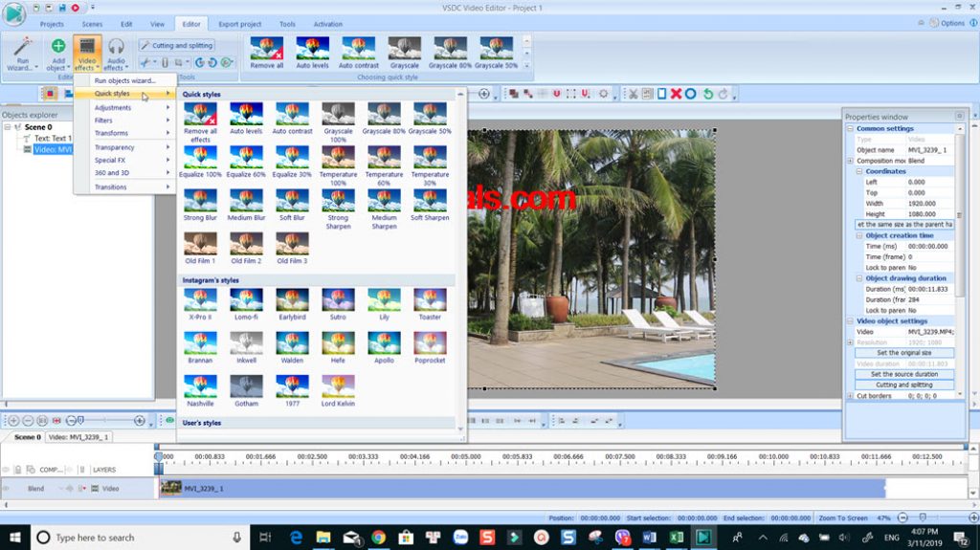Click Set the source duration button

point(903,374)
